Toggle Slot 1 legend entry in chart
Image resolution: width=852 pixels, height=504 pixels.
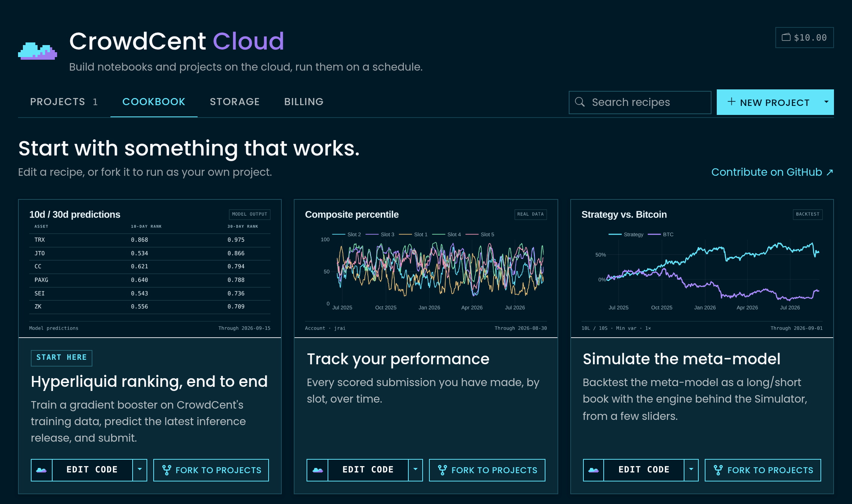click(413, 234)
